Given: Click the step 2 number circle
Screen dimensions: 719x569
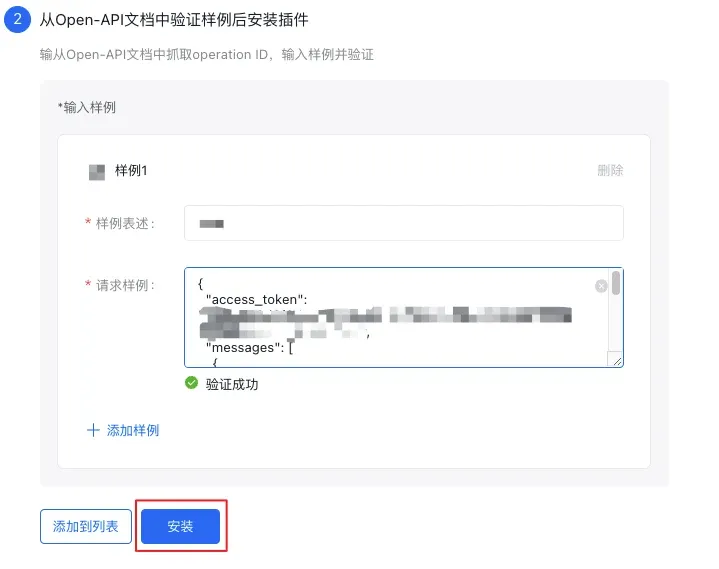Looking at the screenshot, I should pos(17,19).
